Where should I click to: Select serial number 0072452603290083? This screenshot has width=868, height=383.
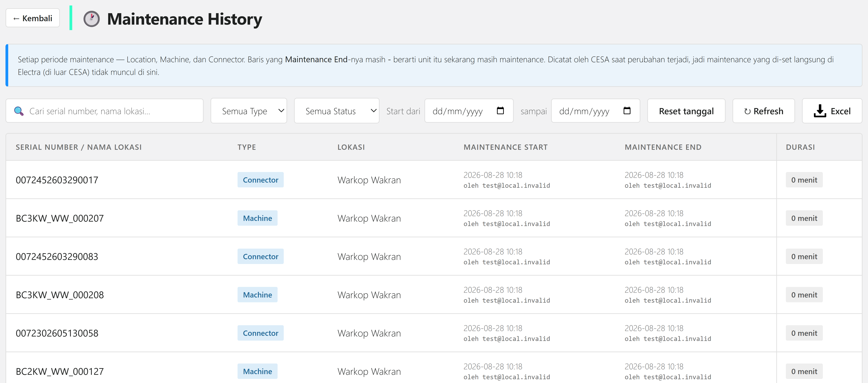[57, 257]
